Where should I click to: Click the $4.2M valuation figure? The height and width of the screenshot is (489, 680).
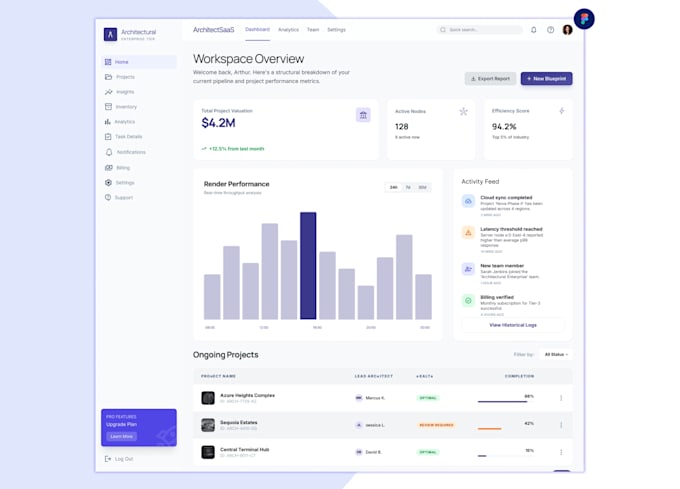tap(218, 123)
